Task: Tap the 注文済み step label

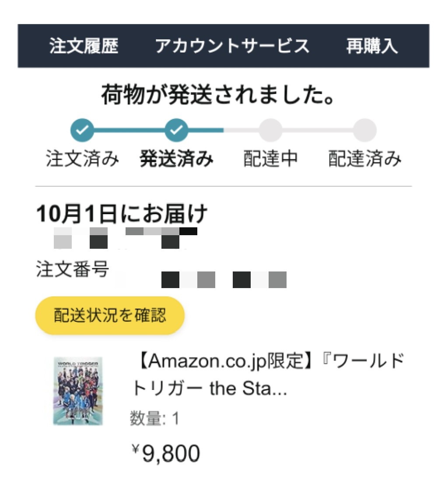Action: 82,160
